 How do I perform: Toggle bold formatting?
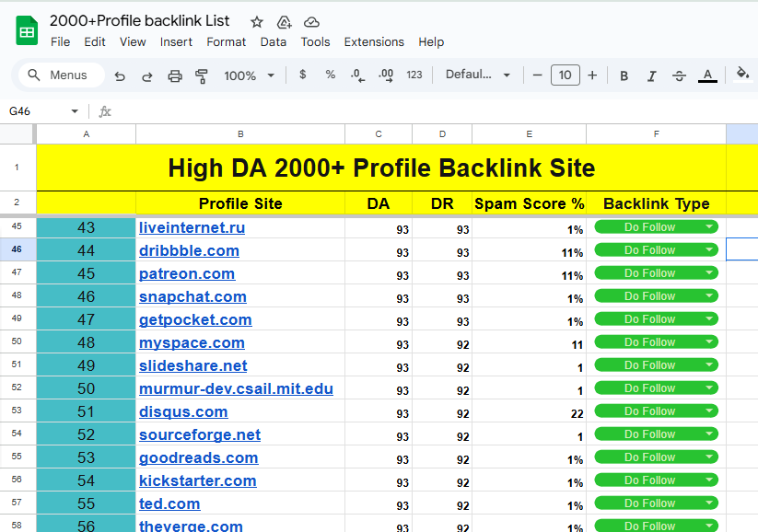pyautogui.click(x=624, y=75)
